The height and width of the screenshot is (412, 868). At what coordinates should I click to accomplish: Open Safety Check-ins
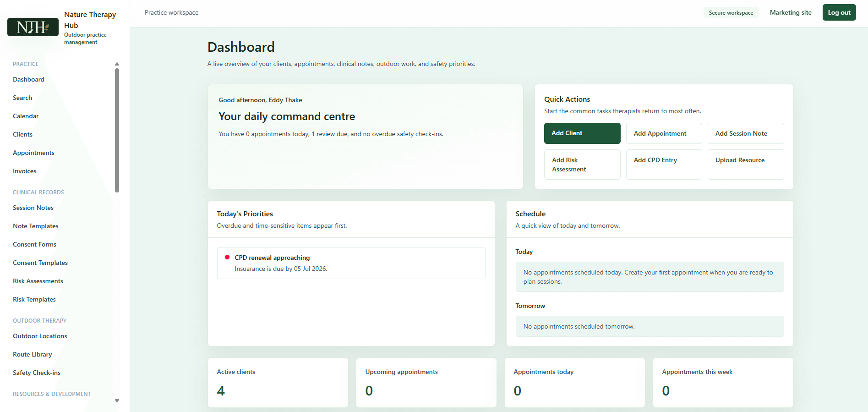tap(37, 373)
